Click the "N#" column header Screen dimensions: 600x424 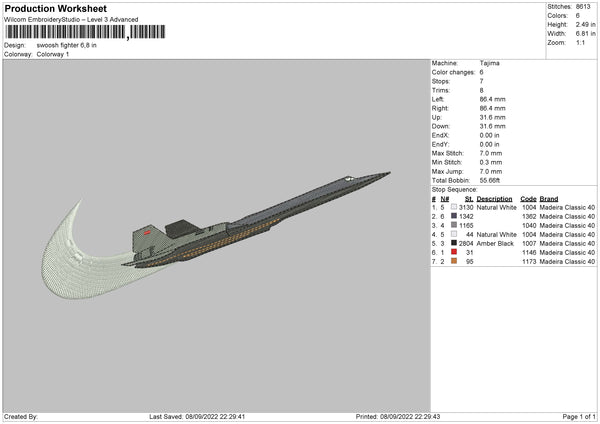click(x=445, y=199)
